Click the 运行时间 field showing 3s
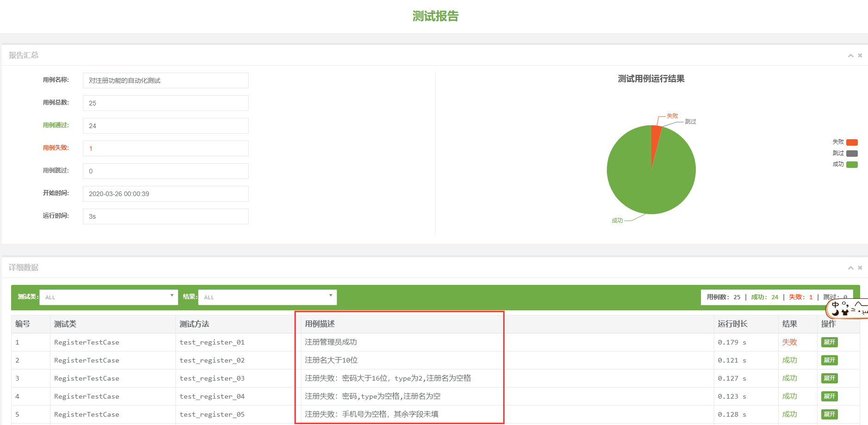The height and width of the screenshot is (425, 868). tap(166, 216)
